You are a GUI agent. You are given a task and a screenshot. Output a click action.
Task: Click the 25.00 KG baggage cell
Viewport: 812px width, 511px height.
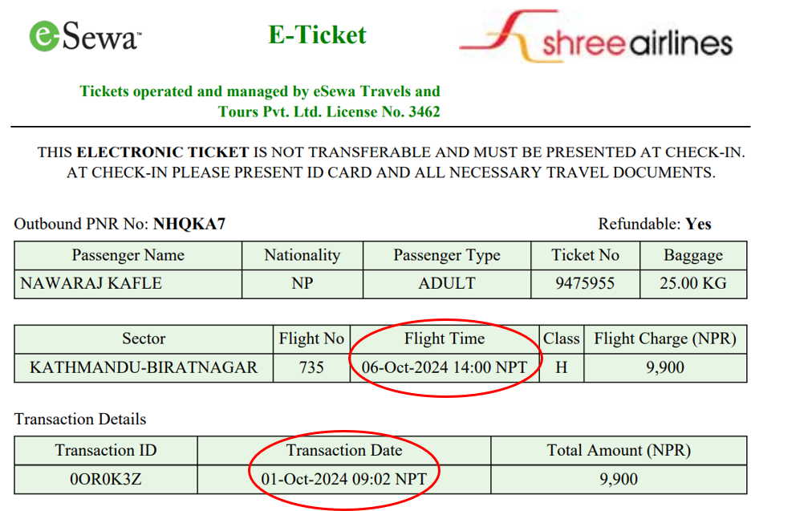(693, 283)
